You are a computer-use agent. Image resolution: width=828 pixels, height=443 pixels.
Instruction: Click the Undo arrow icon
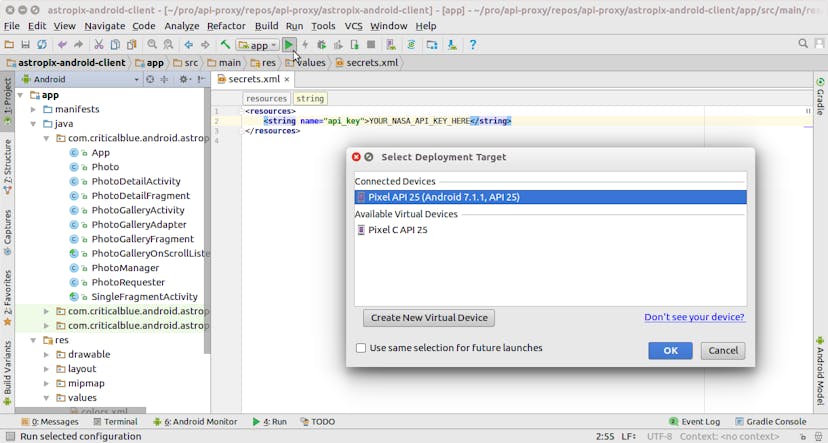pos(62,45)
